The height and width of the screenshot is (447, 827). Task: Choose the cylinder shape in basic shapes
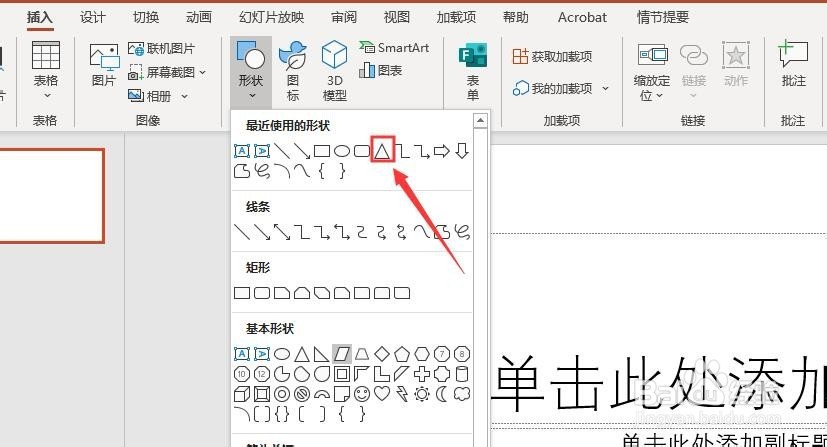click(x=462, y=374)
